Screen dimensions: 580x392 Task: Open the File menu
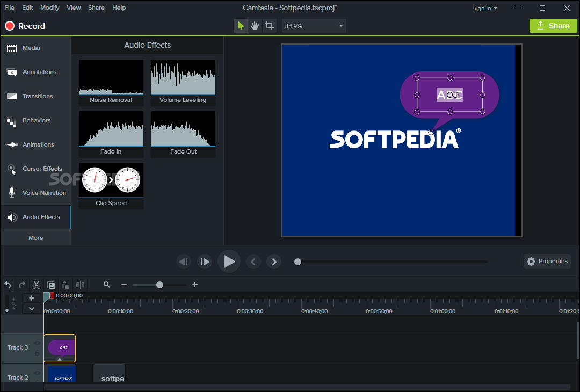tap(9, 8)
